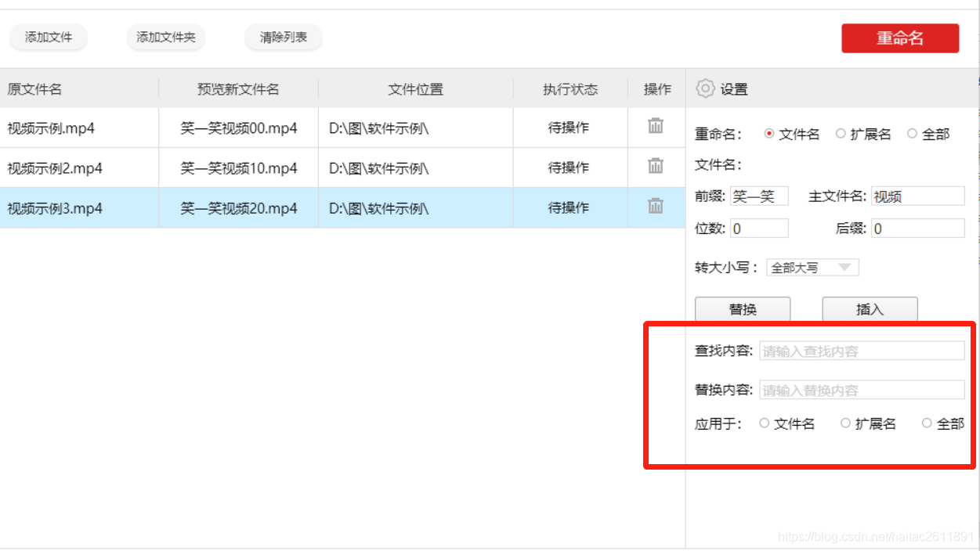
Task: Click 待操作 status in 视频示例3.mp4 row
Action: (569, 207)
